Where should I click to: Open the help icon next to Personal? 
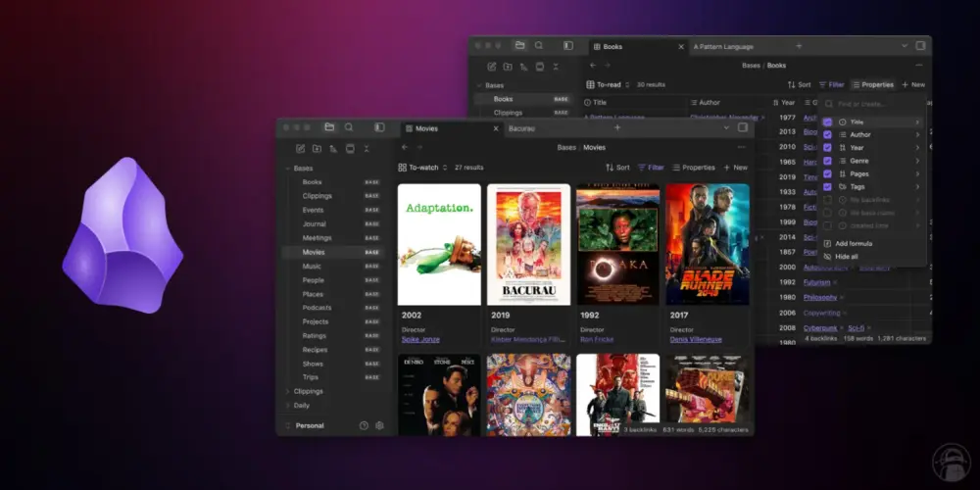[x=364, y=425]
